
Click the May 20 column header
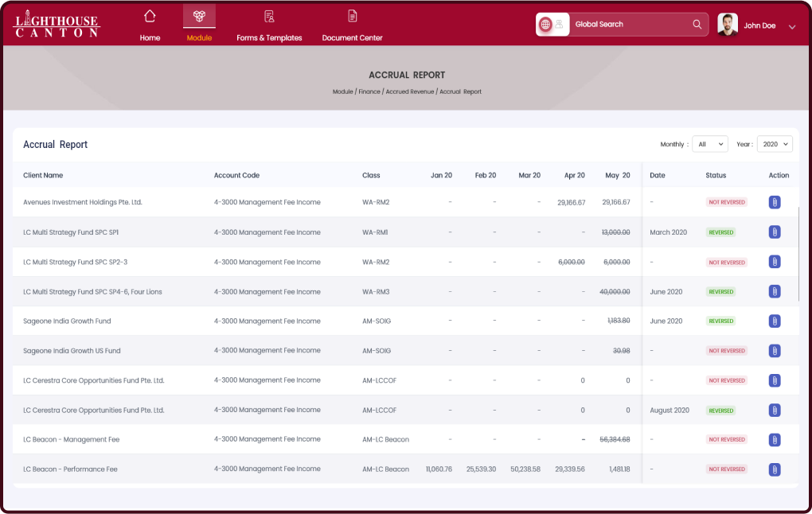point(617,175)
